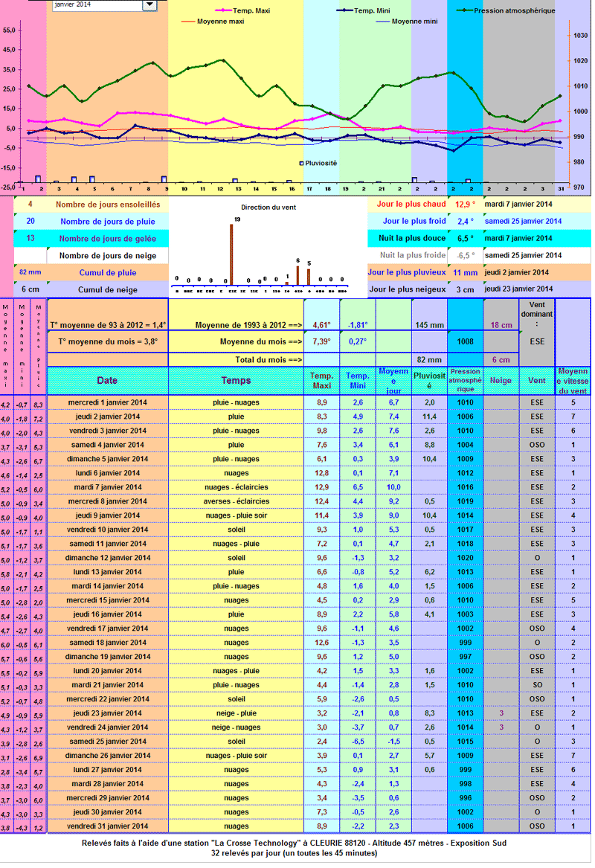Select the Temps column header
Image resolution: width=595 pixels, height=868 pixels.
pyautogui.click(x=237, y=381)
